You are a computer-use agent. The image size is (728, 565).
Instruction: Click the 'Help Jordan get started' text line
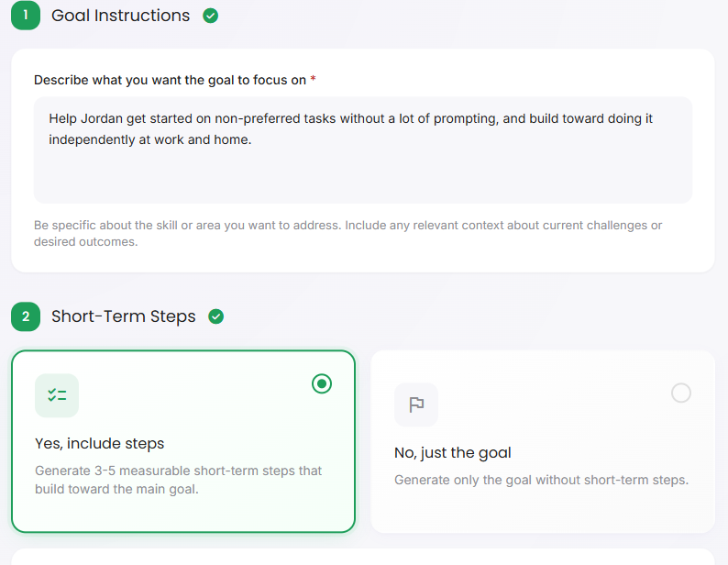click(x=350, y=118)
